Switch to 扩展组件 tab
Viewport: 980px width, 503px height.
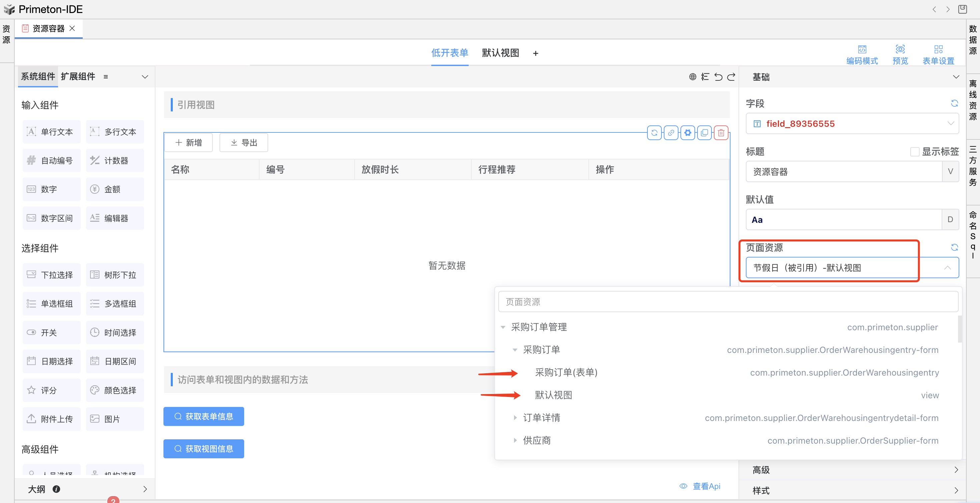tap(78, 76)
